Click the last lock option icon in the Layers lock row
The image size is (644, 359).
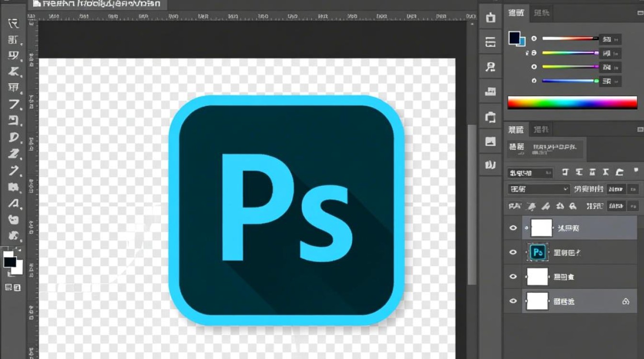573,206
